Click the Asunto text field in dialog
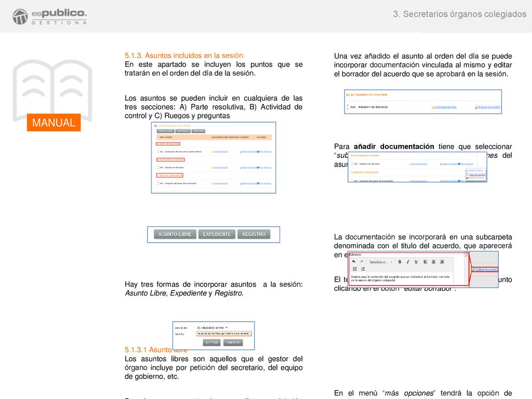The height and width of the screenshot is (399, 532). point(224,334)
